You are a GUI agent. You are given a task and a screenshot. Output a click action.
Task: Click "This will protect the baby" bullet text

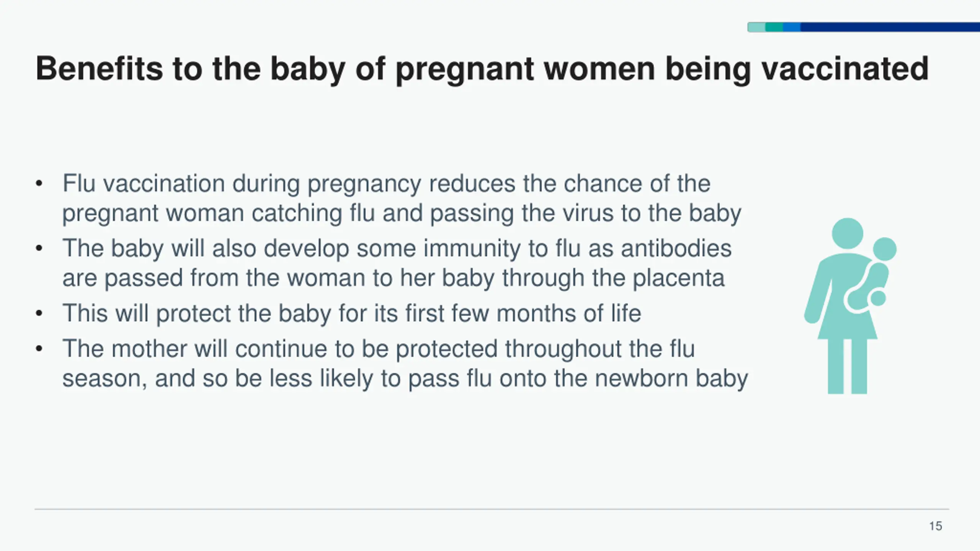pyautogui.click(x=351, y=313)
